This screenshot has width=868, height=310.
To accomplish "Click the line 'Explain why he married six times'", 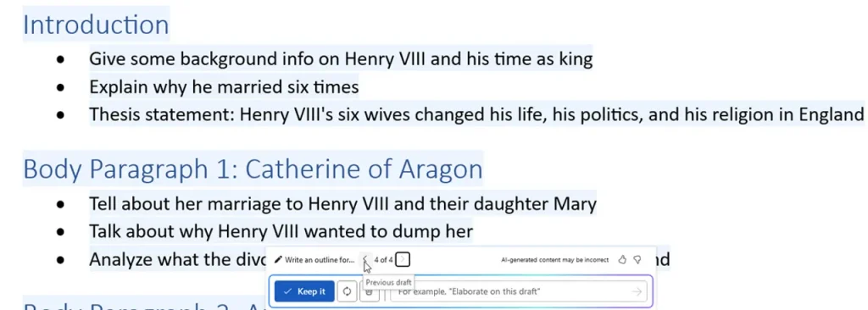I will coord(224,87).
